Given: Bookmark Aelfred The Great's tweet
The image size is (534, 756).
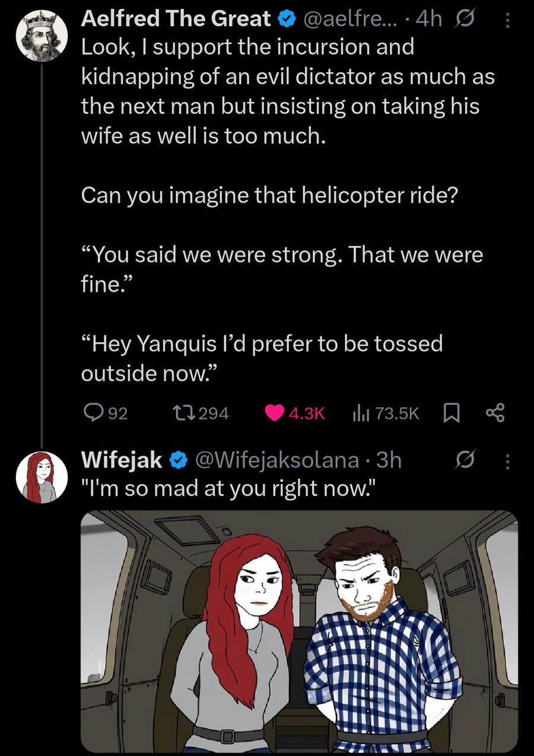Looking at the screenshot, I should (x=451, y=413).
